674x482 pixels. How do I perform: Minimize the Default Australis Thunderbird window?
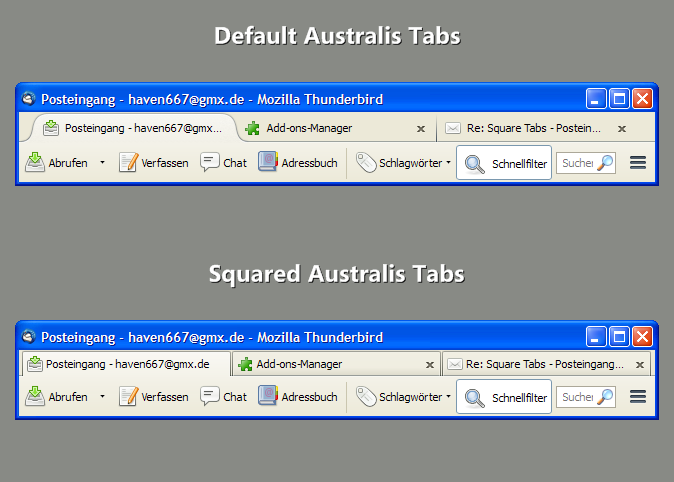(596, 99)
